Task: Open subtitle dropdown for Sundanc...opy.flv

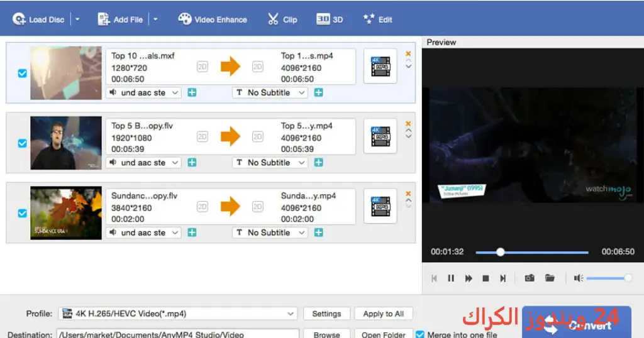Action: (x=270, y=232)
